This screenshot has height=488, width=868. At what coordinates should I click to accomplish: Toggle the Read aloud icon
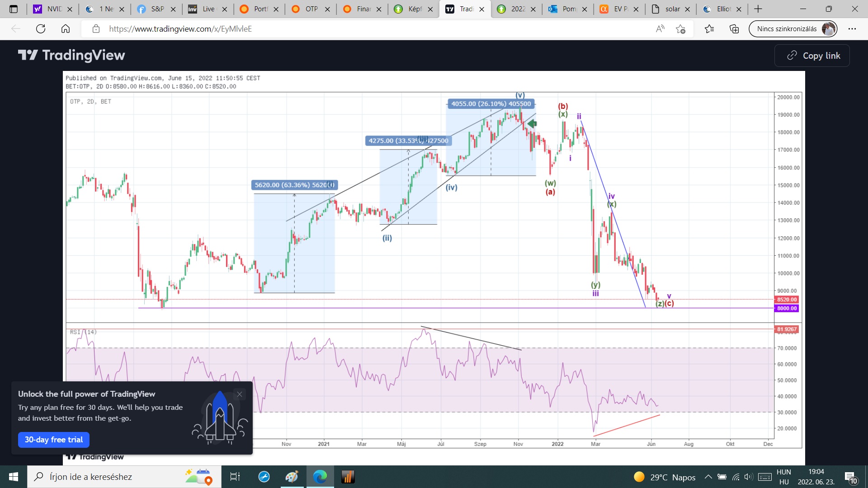point(660,29)
